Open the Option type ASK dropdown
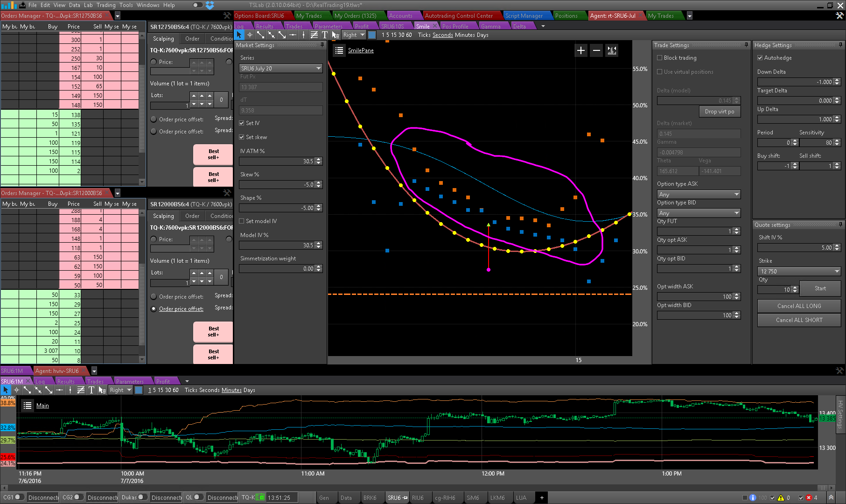846x504 pixels. point(699,194)
